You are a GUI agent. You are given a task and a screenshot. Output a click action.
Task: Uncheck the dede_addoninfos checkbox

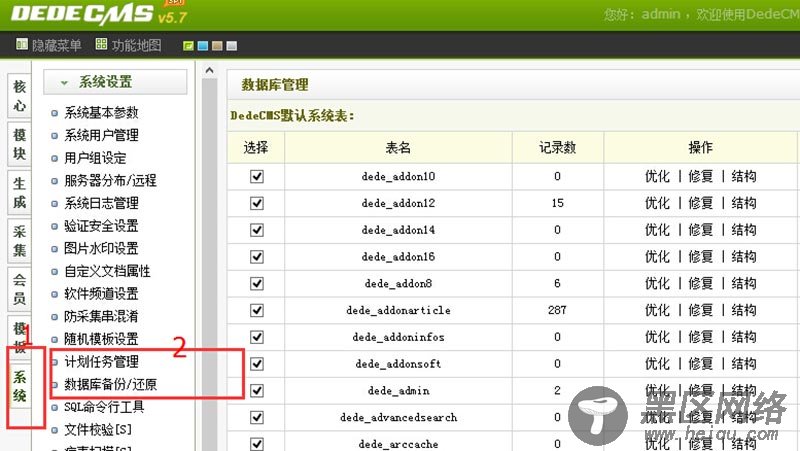click(257, 337)
